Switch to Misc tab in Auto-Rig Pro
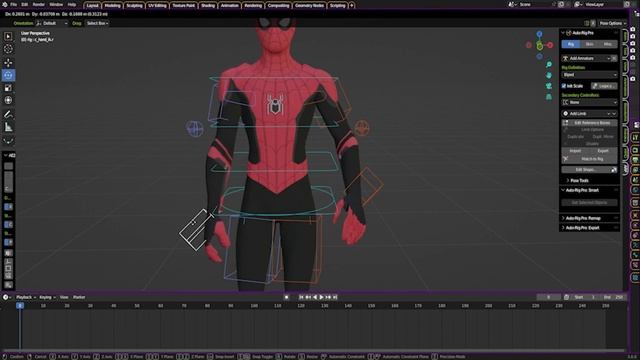The image size is (640, 360). point(608,44)
